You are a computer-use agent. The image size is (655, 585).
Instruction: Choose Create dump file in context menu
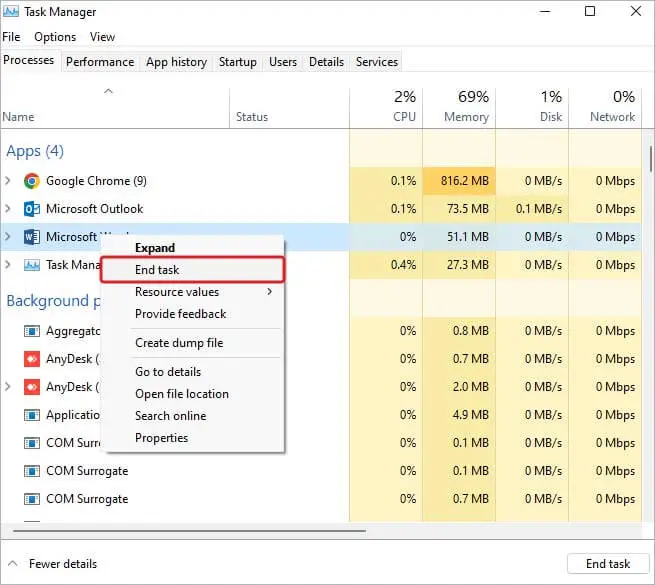point(193,343)
